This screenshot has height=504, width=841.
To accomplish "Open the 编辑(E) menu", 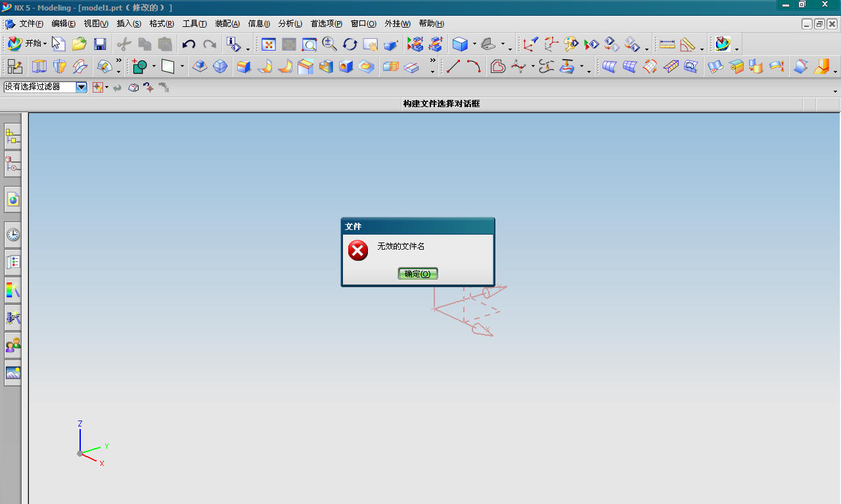I will [64, 24].
